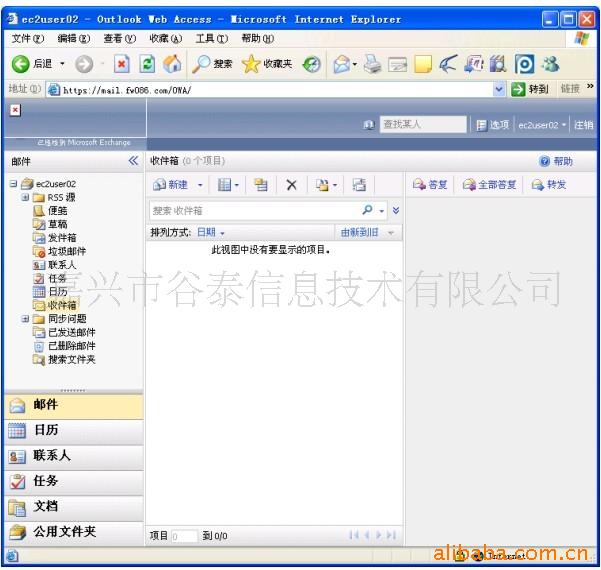Open the 新建 dropdown arrow
Image resolution: width=601 pixels, height=570 pixels.
click(x=200, y=185)
